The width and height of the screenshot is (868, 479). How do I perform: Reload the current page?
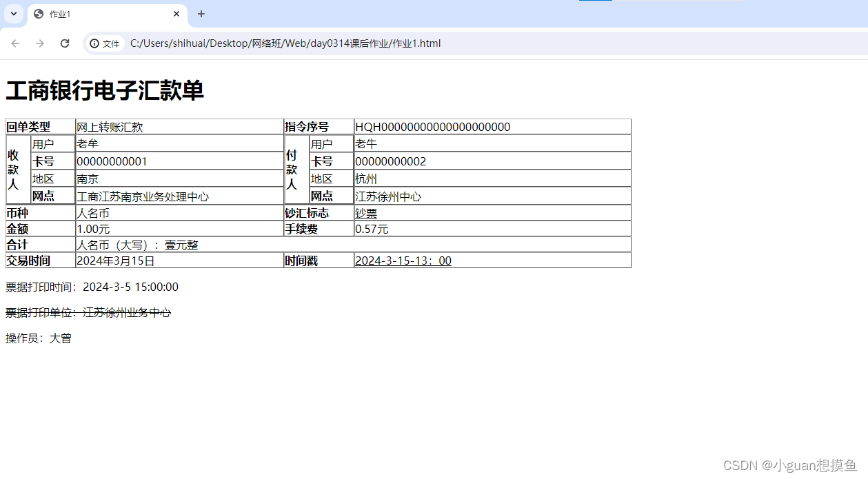(x=65, y=43)
